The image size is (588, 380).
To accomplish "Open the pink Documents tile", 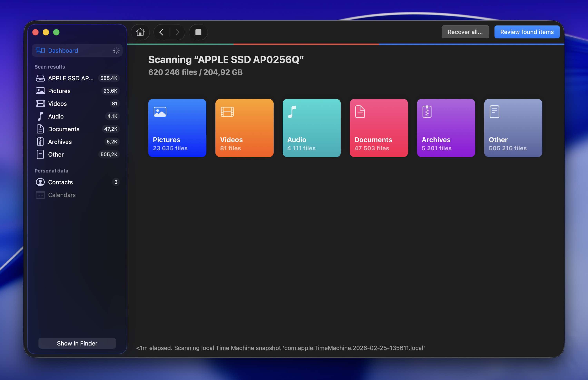I will 378,128.
